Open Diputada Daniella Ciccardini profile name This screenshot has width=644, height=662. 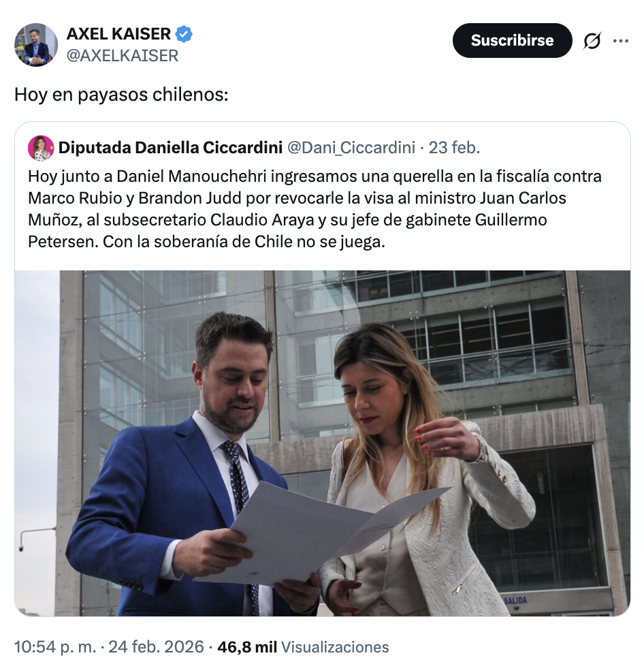pyautogui.click(x=170, y=148)
